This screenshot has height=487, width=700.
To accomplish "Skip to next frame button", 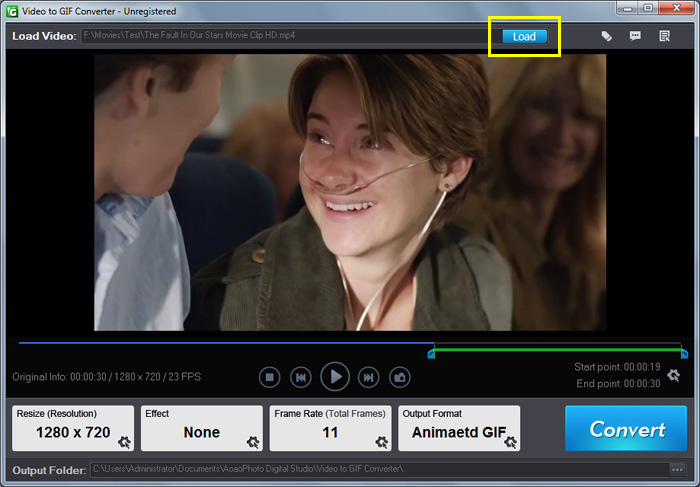I will (368, 378).
